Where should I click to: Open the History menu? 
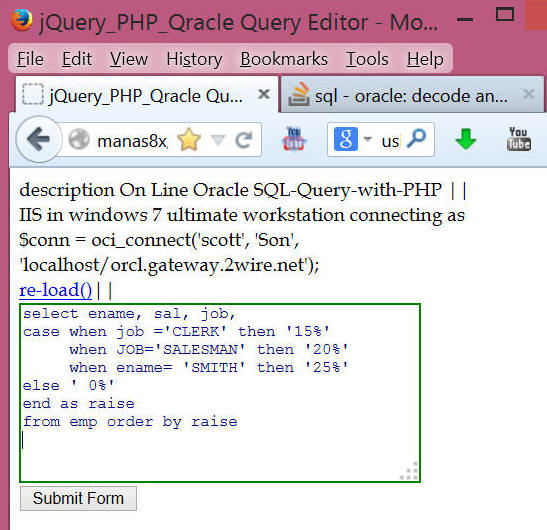point(194,59)
